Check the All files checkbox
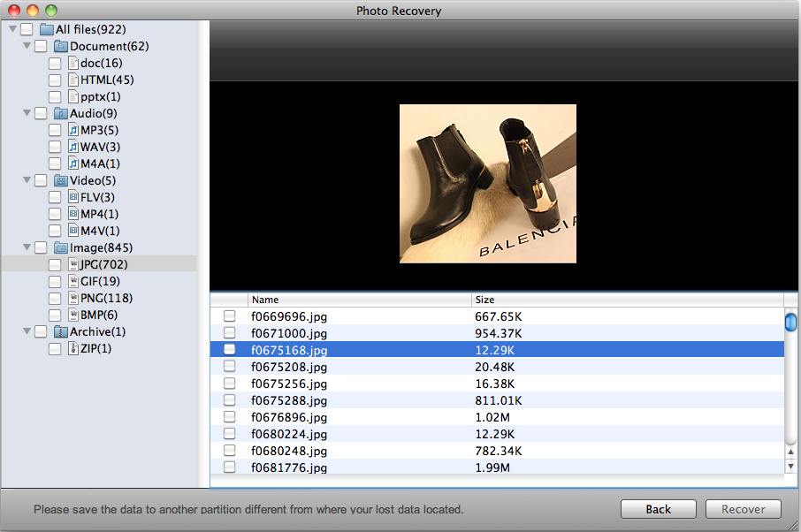 [27, 30]
